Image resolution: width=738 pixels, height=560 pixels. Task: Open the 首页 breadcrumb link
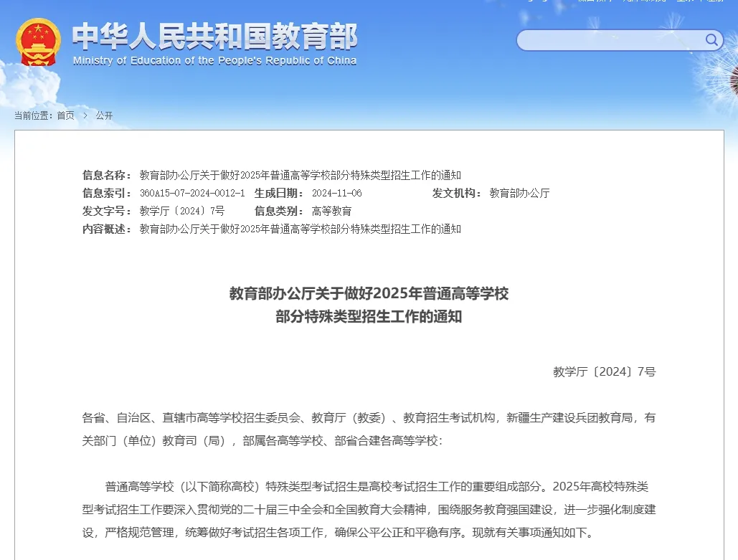tap(65, 115)
